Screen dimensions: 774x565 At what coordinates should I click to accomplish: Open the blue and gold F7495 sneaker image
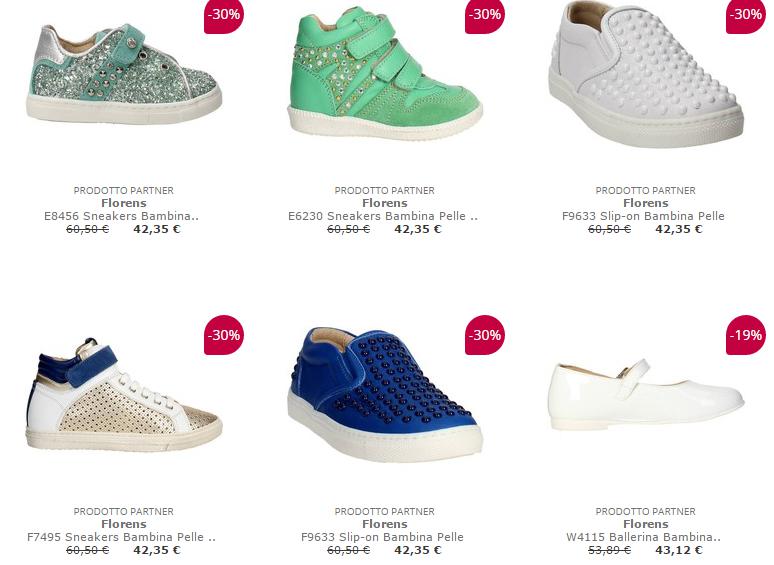click(123, 395)
